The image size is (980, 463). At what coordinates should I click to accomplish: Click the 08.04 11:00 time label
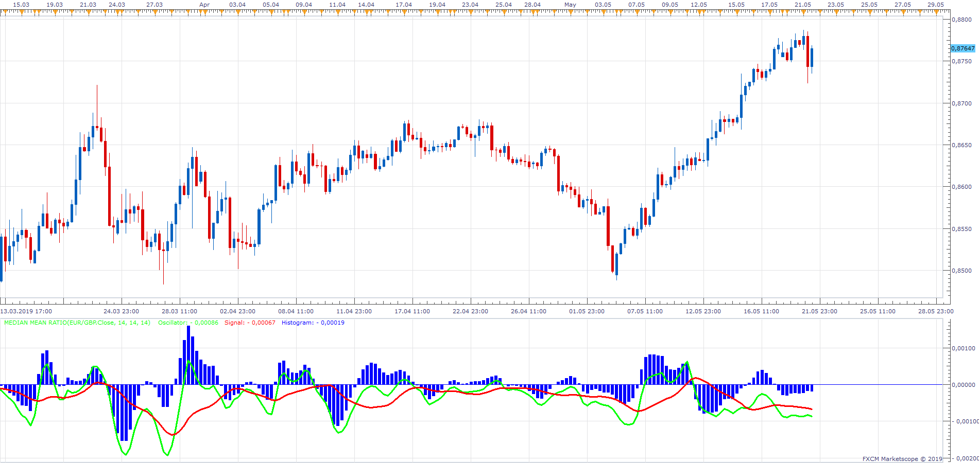coord(296,311)
